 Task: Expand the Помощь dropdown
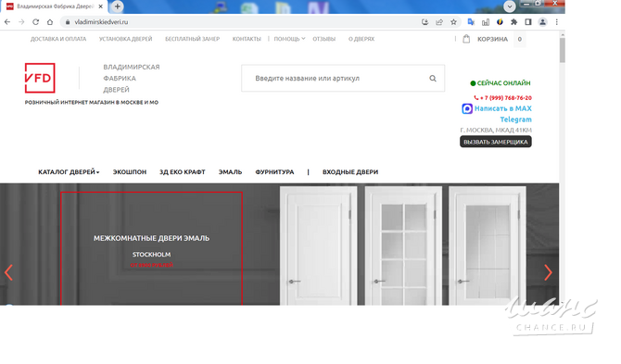pyautogui.click(x=289, y=39)
